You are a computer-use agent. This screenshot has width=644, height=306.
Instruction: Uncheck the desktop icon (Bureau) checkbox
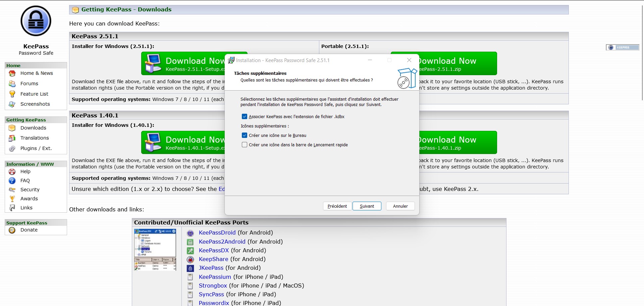[245, 136]
